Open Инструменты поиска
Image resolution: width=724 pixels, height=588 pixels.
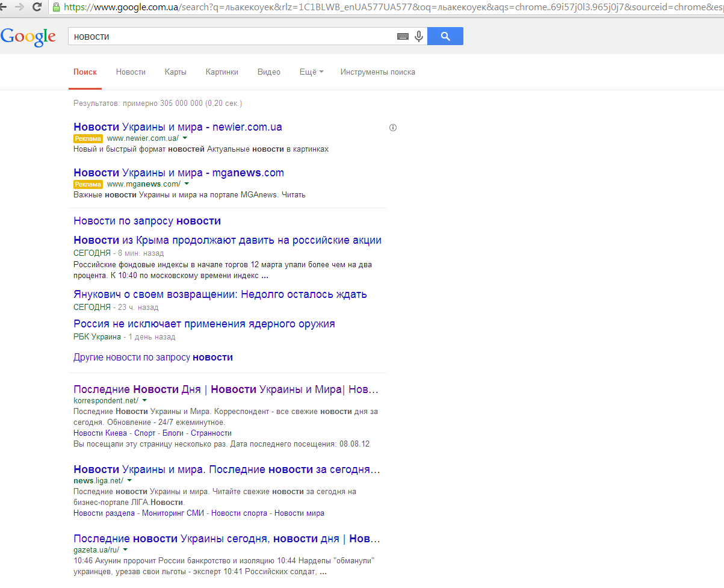point(377,72)
